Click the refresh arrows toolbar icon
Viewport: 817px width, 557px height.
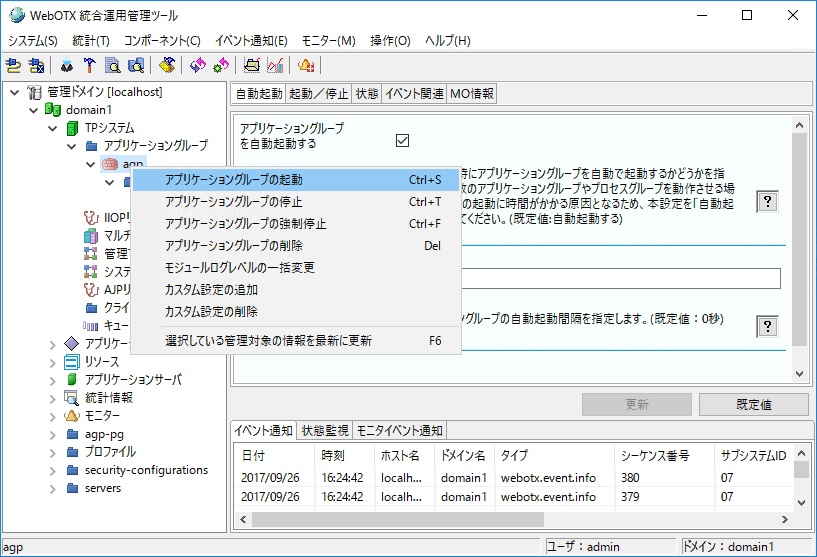[x=197, y=65]
